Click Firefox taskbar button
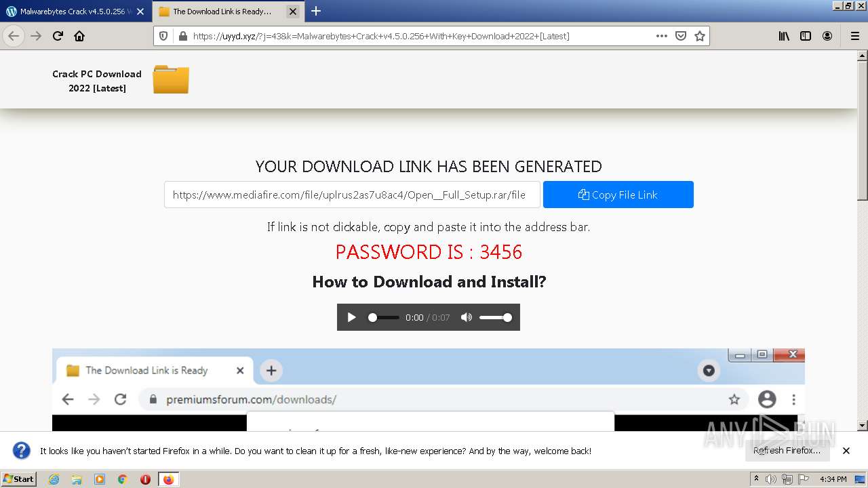This screenshot has width=868, height=488. [x=168, y=479]
